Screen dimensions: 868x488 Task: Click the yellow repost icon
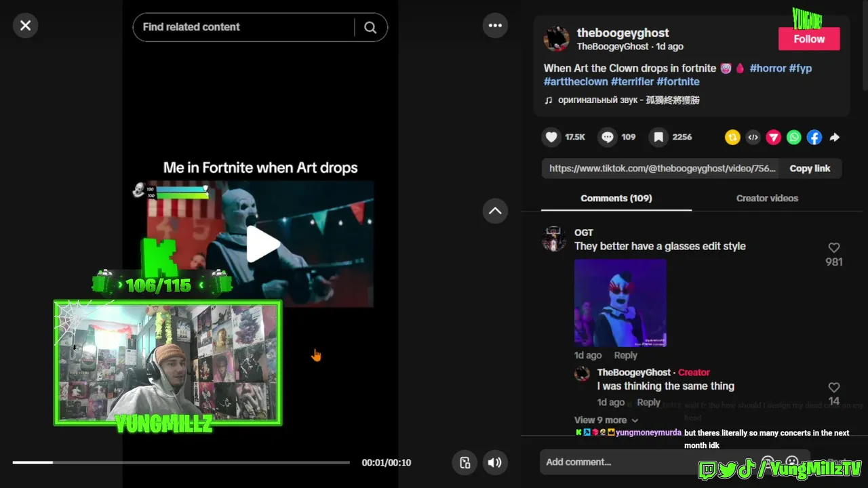(x=732, y=138)
